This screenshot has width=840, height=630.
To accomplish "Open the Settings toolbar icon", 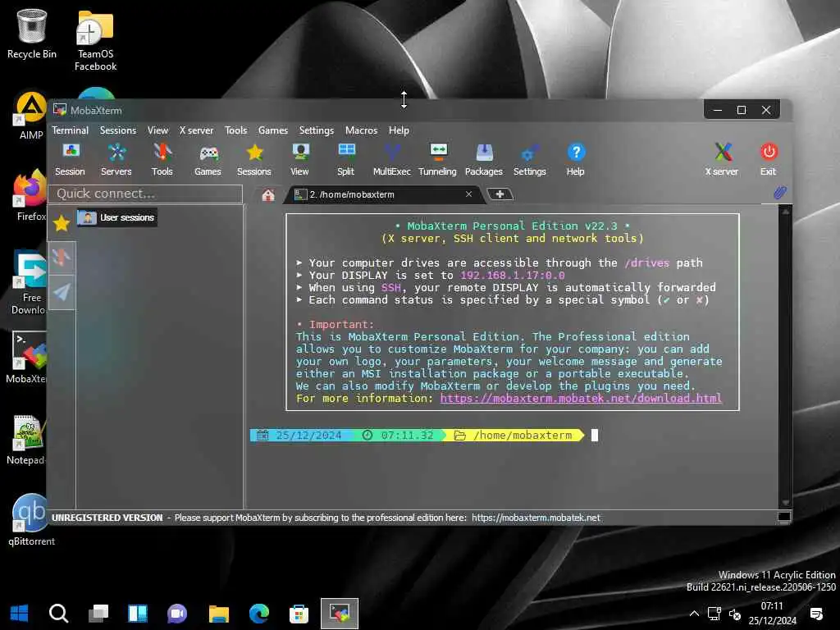I will (x=530, y=160).
